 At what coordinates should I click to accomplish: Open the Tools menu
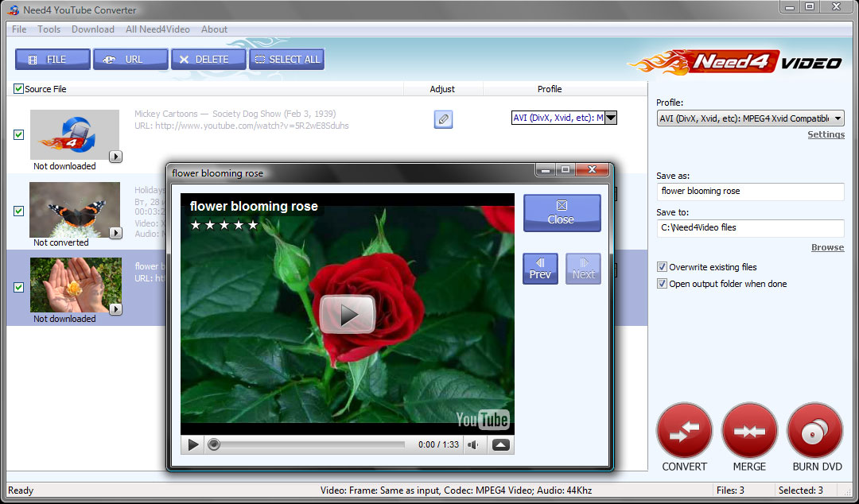[49, 29]
